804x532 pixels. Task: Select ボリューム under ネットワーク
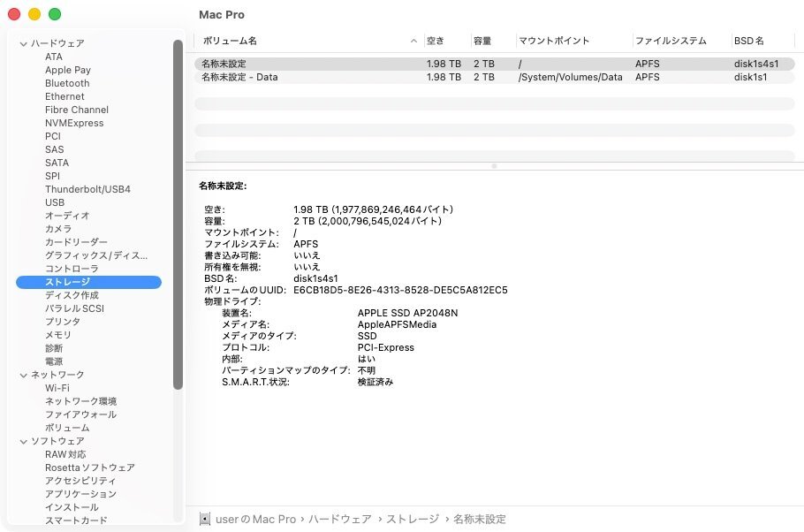click(x=67, y=428)
